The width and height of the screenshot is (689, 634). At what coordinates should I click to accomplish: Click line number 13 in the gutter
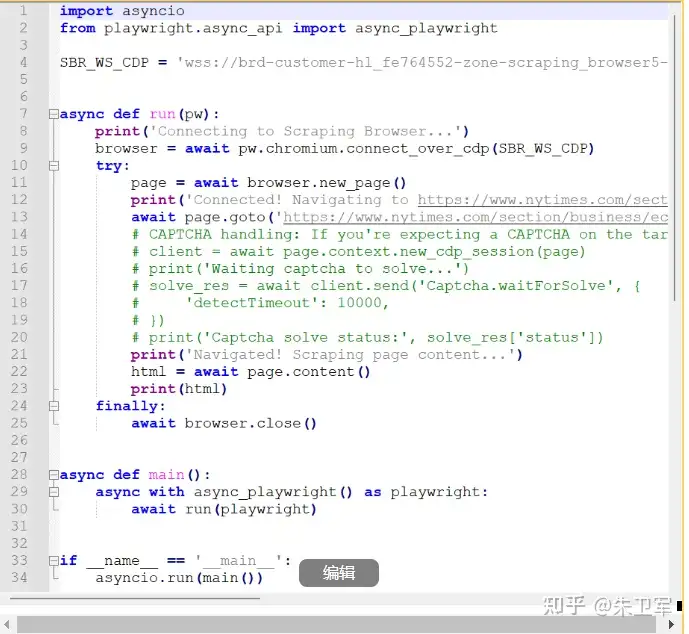[x=19, y=217]
